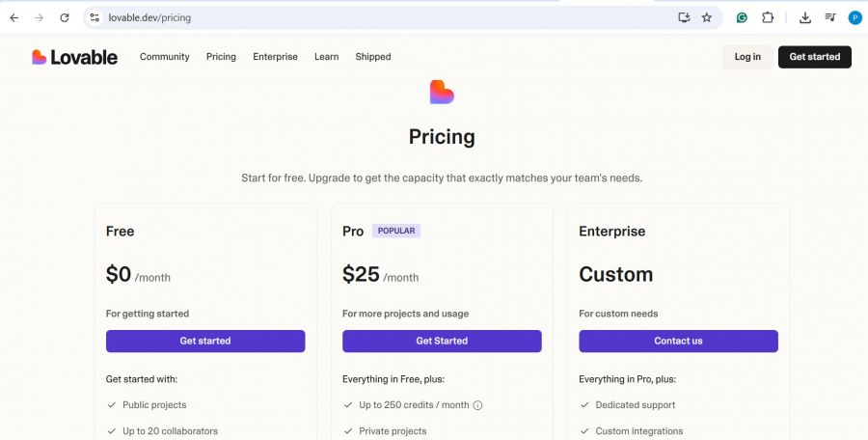Open the Community nav item

pos(164,57)
